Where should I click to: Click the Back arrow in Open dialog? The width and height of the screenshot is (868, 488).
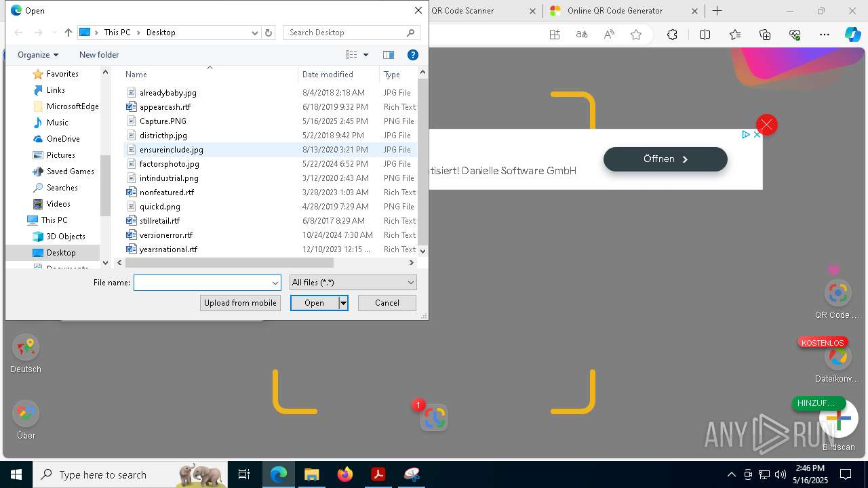tap(18, 33)
